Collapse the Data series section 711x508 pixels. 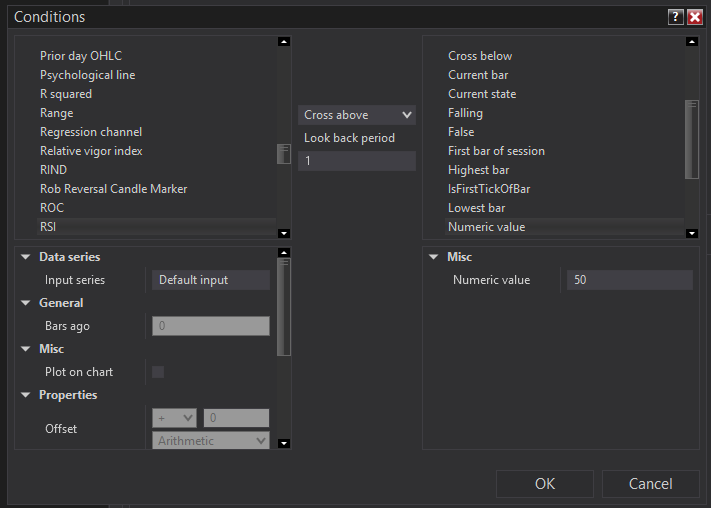click(24, 257)
